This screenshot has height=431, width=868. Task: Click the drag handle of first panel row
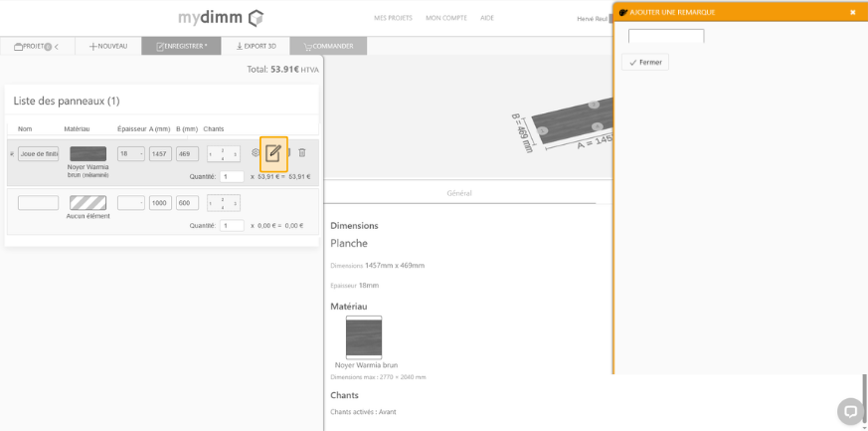pyautogui.click(x=12, y=154)
